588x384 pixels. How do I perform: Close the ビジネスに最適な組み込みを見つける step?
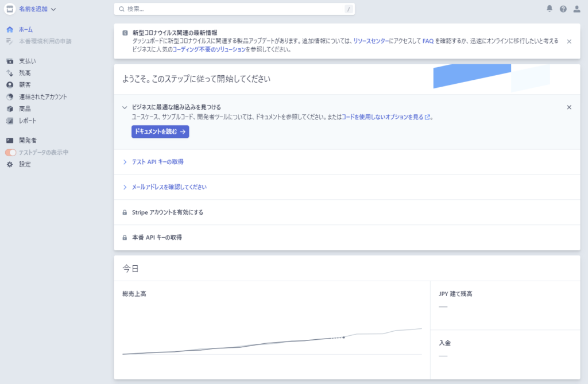(569, 107)
